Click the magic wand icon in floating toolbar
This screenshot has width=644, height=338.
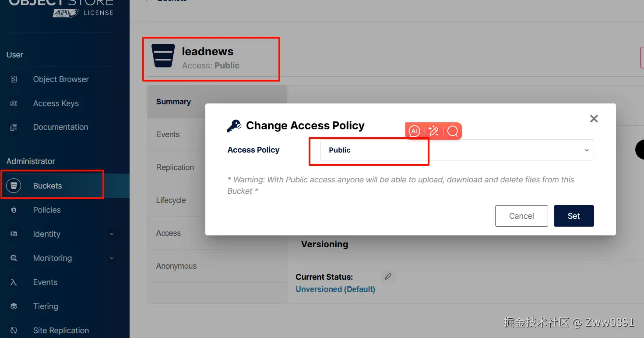434,131
